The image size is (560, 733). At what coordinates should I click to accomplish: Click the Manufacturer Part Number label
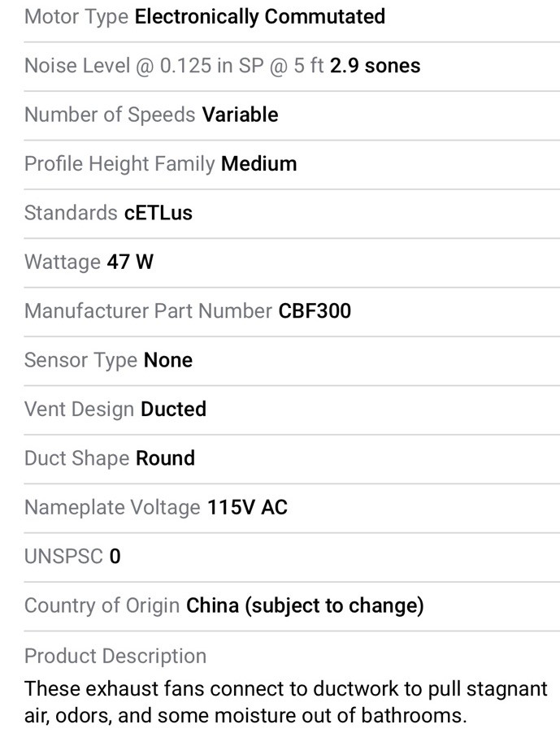(148, 311)
